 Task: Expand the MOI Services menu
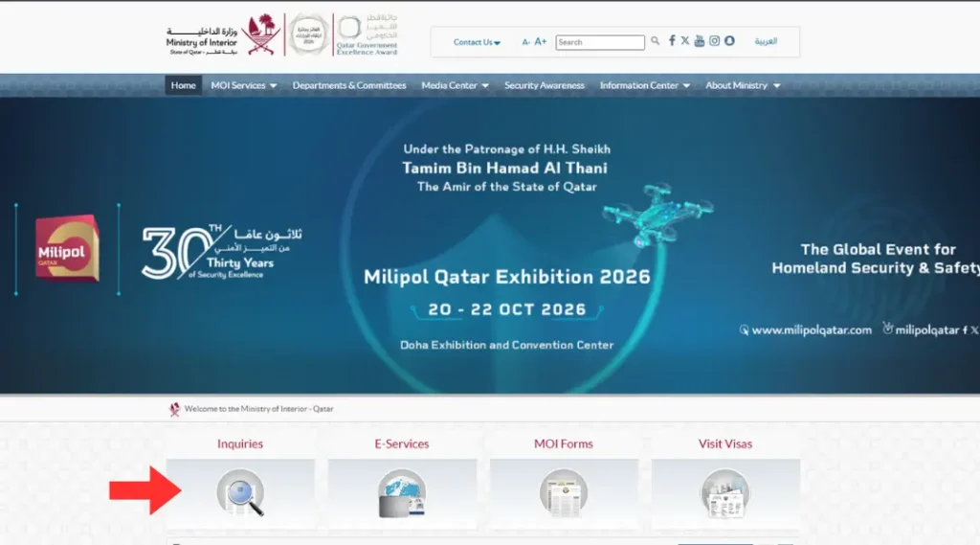pos(244,85)
